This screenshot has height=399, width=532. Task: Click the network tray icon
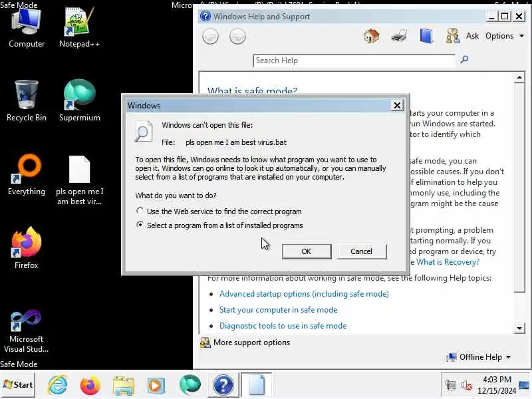click(x=451, y=385)
